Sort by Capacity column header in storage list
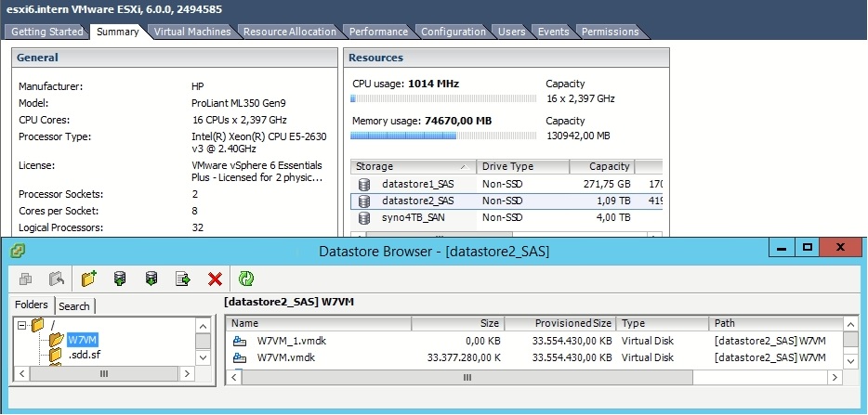The height and width of the screenshot is (415, 868). pos(601,166)
